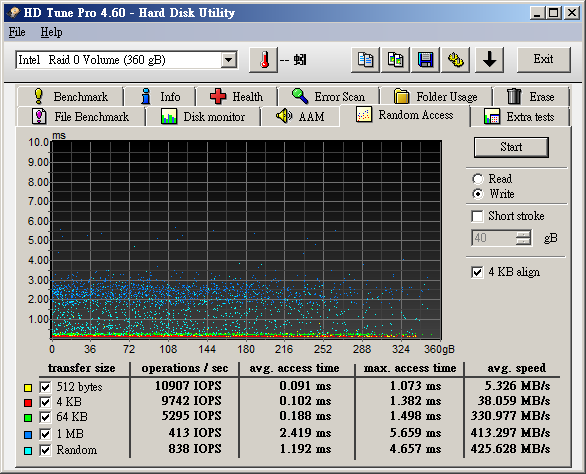Click the avg. speed column header
Screen dimensions: 586x474
click(516, 368)
